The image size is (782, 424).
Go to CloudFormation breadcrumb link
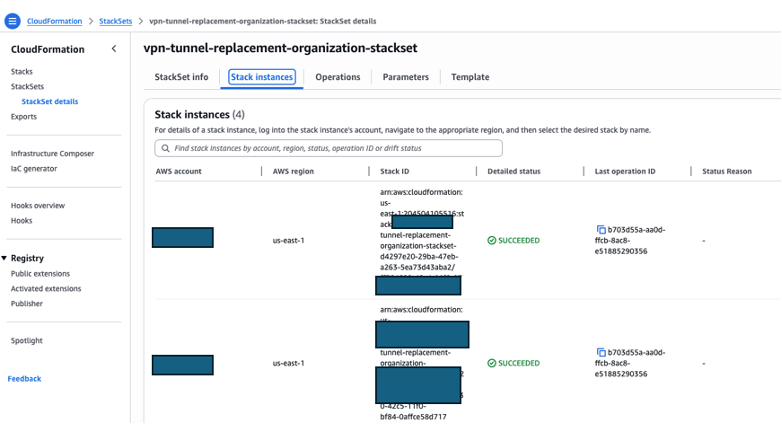54,21
